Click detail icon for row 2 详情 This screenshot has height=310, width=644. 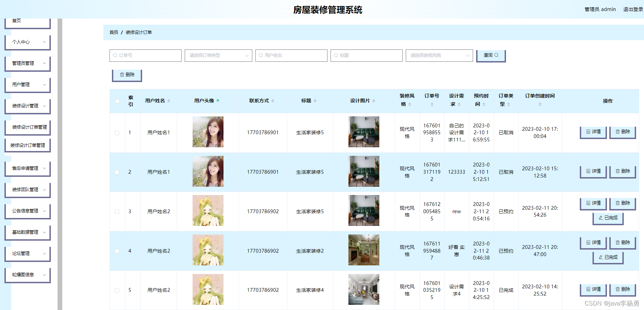click(x=588, y=171)
